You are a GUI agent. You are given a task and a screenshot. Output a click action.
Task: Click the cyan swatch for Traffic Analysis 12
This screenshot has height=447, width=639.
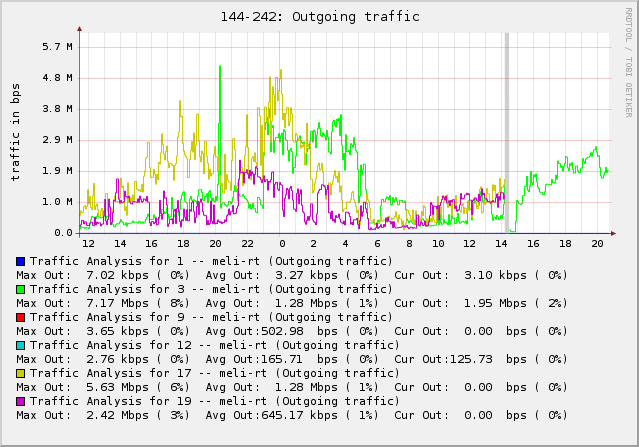pos(21,345)
